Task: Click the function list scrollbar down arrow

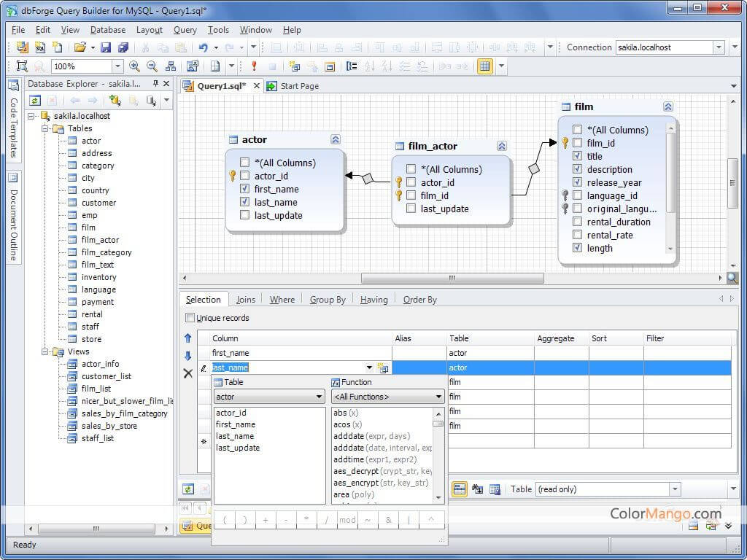Action: (x=438, y=498)
